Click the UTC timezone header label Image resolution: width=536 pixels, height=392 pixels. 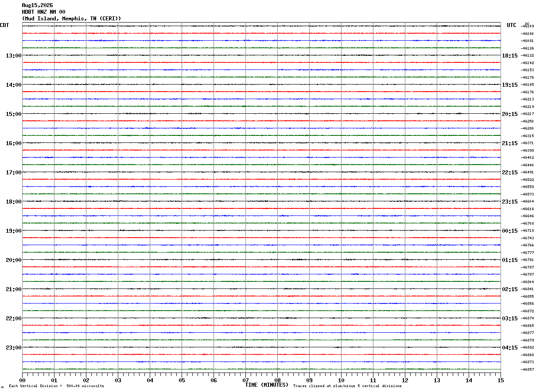coord(512,25)
